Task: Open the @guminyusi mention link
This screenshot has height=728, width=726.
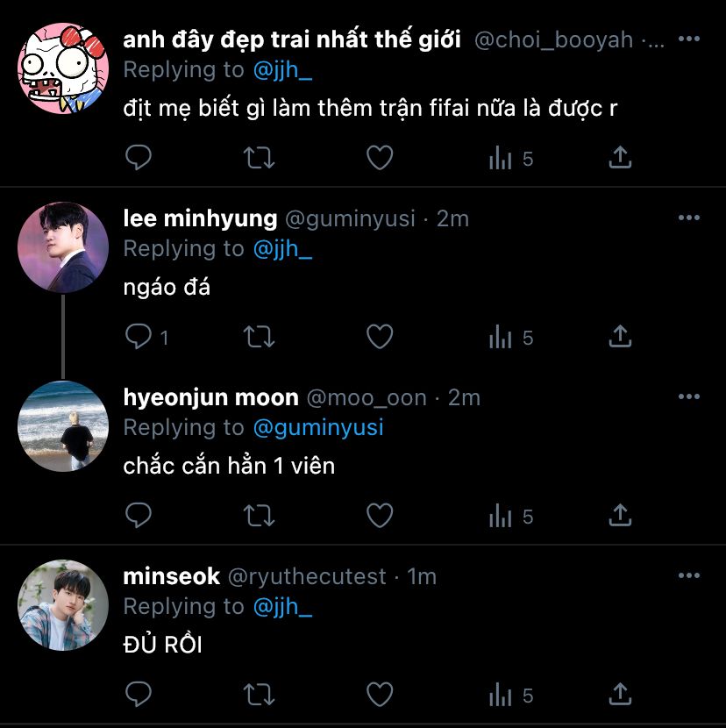Action: point(318,428)
